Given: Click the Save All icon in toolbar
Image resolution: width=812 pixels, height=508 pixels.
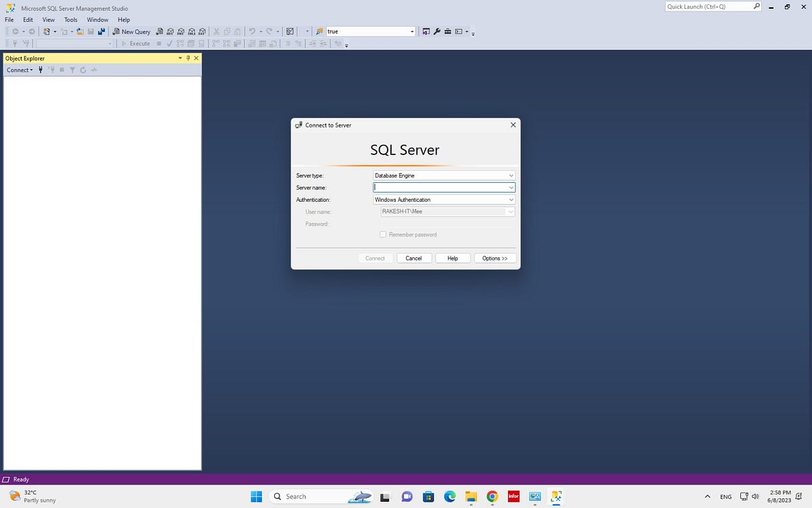Looking at the screenshot, I should point(101,31).
